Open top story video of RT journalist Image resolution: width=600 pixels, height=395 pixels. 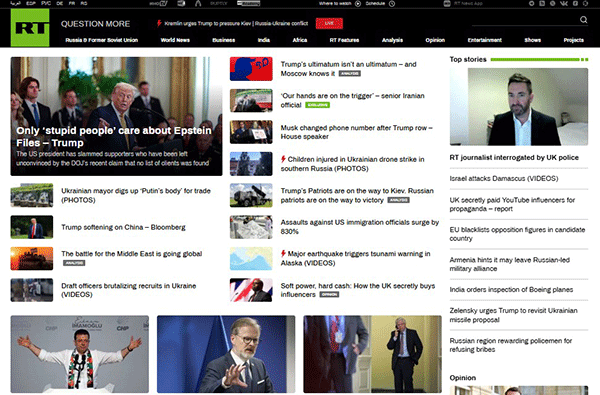(x=518, y=107)
